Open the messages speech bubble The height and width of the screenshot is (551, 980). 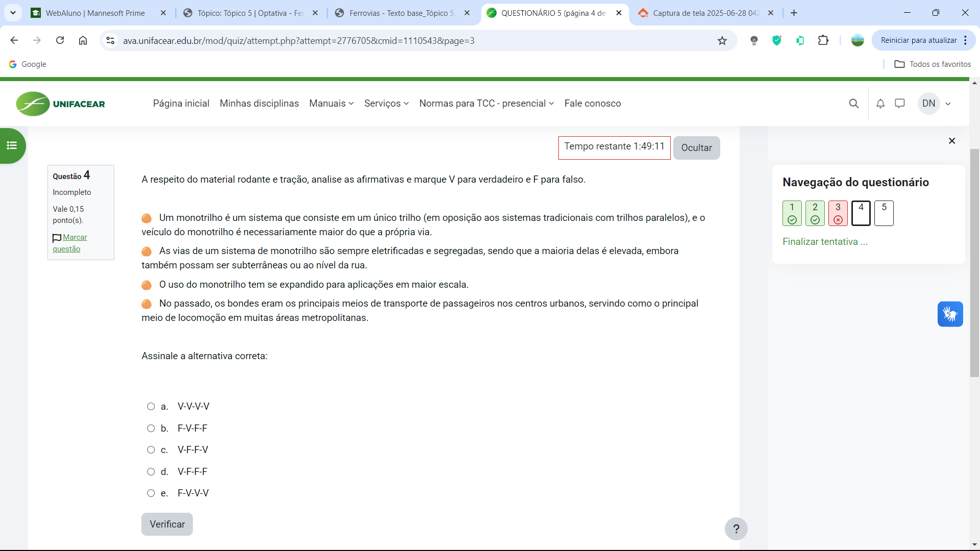pos(900,104)
